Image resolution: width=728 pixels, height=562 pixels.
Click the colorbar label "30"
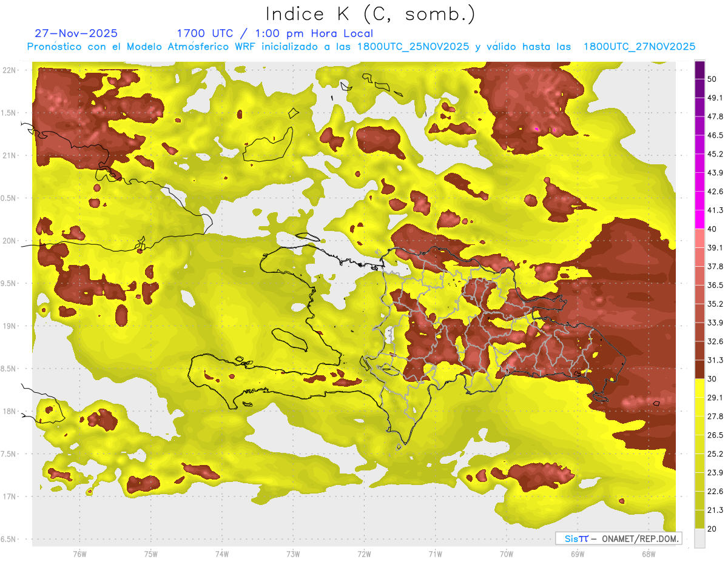point(712,379)
